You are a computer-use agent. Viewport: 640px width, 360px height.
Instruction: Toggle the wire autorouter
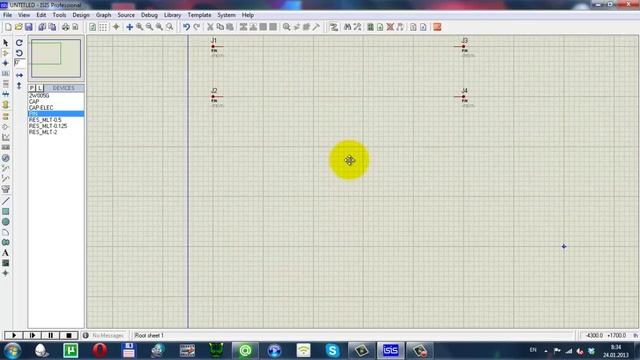(x=333, y=27)
